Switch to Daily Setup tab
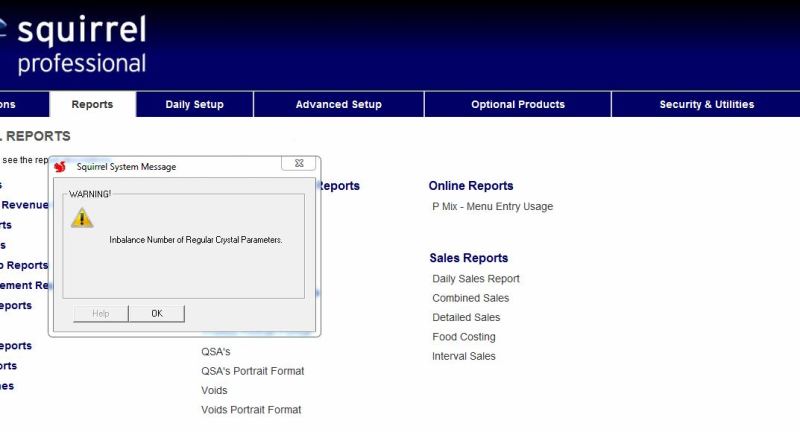This screenshot has width=800, height=432. 194,105
